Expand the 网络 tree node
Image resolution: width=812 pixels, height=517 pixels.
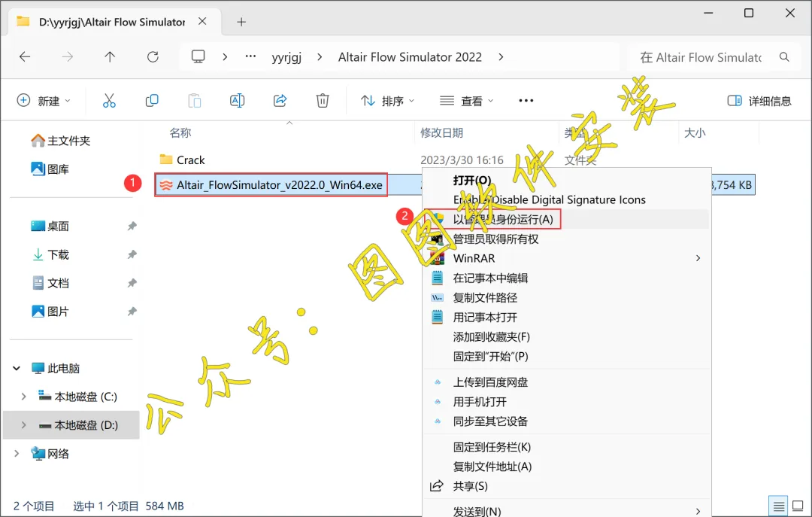(x=17, y=454)
